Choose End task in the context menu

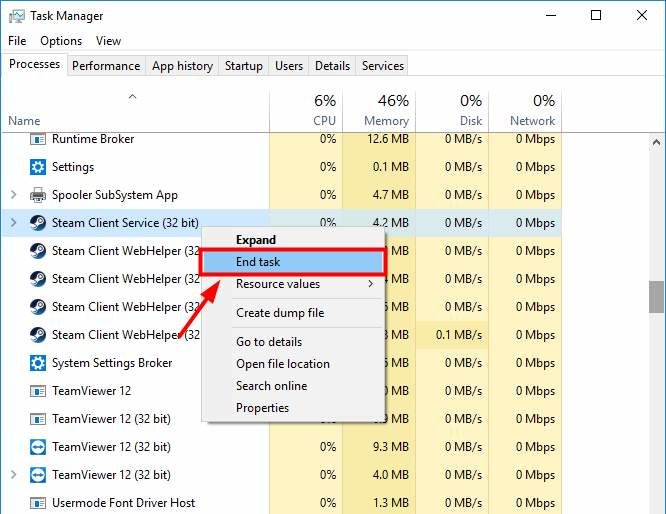click(293, 262)
